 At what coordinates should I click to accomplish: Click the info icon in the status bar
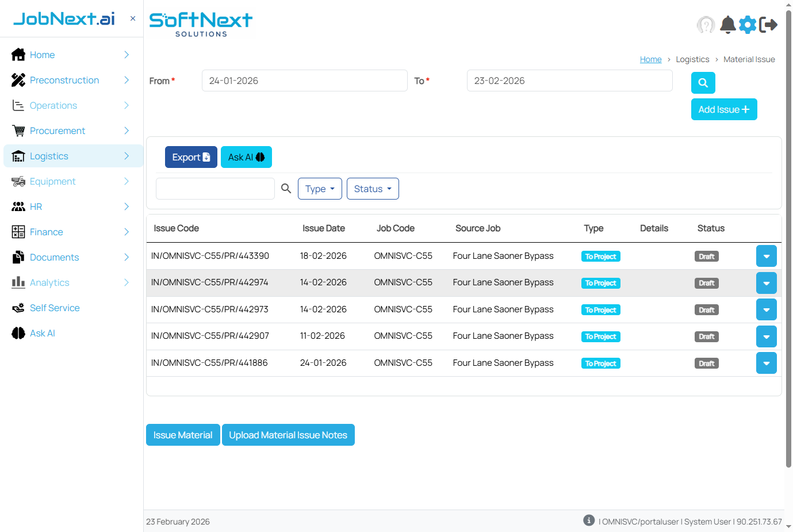pyautogui.click(x=588, y=520)
